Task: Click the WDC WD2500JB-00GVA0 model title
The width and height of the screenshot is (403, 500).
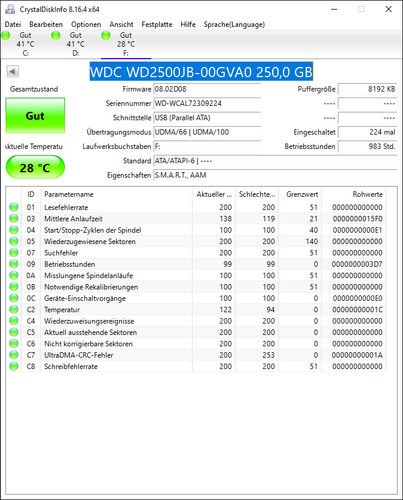Action: coord(201,71)
